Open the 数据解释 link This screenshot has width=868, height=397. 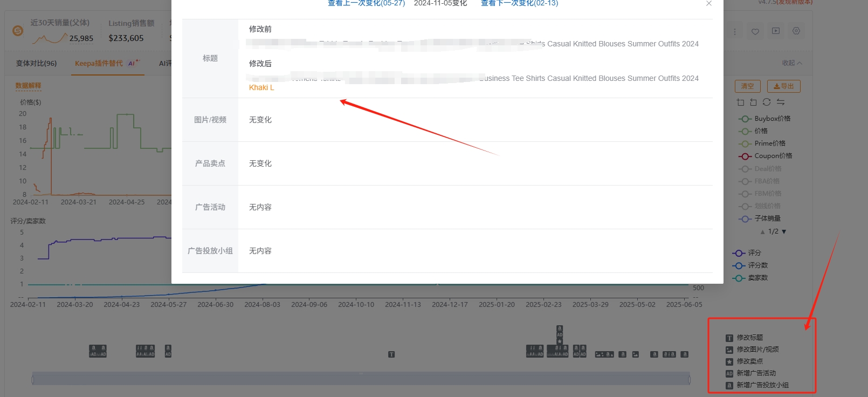coord(28,86)
